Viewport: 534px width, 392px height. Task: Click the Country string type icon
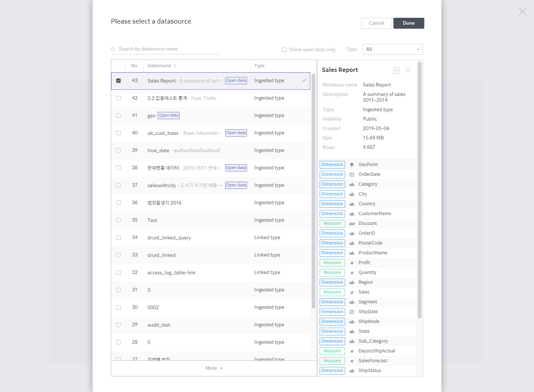click(352, 204)
